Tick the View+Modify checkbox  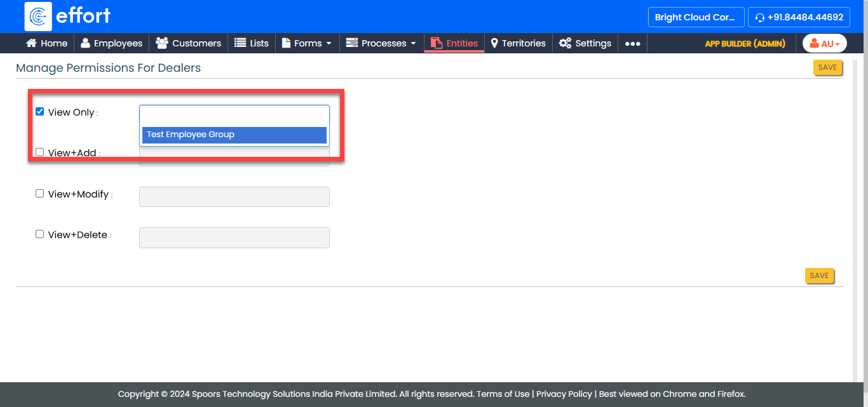[39, 194]
